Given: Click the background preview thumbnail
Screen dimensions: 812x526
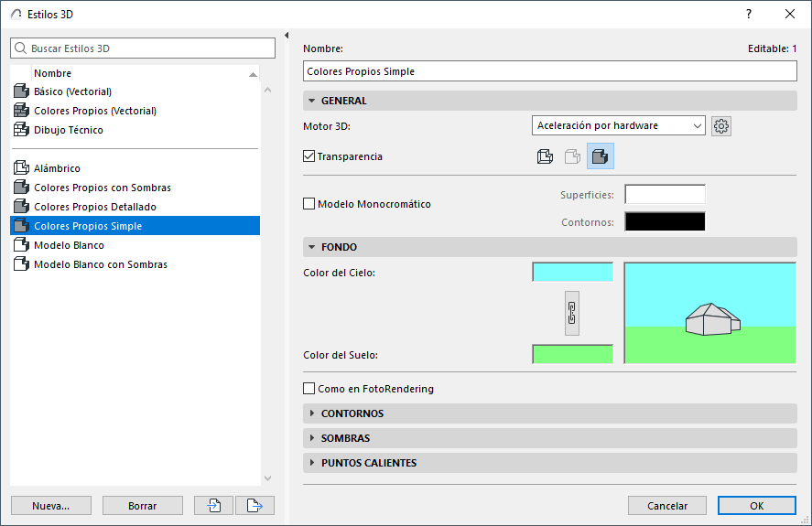Looking at the screenshot, I should click(710, 313).
